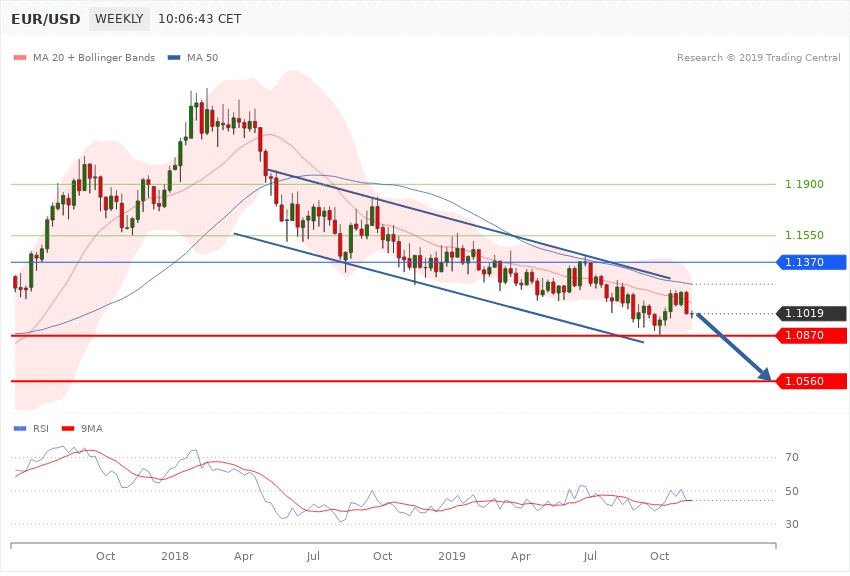
Task: Click the 2018 label on time axis
Action: coord(175,555)
